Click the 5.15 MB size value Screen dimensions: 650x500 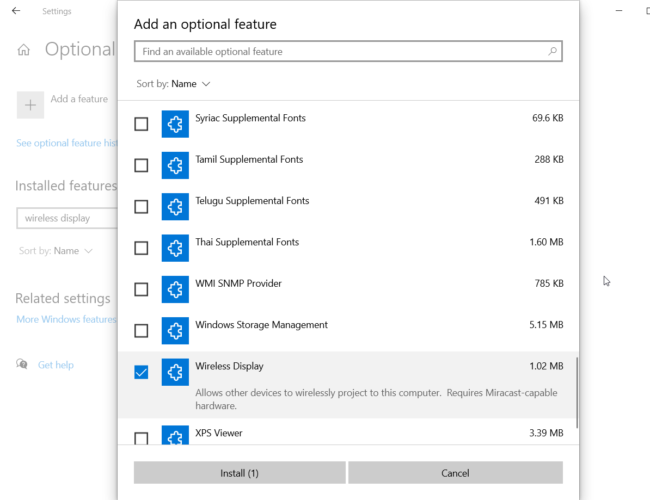click(546, 325)
